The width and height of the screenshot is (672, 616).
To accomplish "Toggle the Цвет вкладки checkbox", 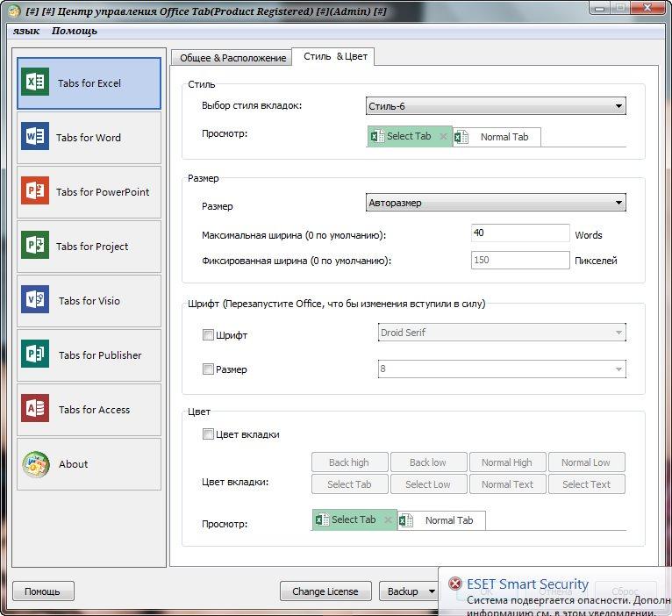I will [x=208, y=433].
